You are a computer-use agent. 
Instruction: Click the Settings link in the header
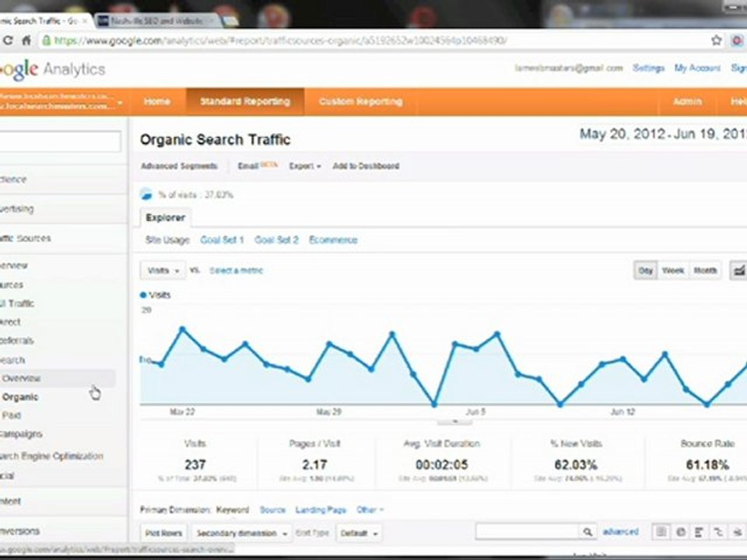[648, 68]
